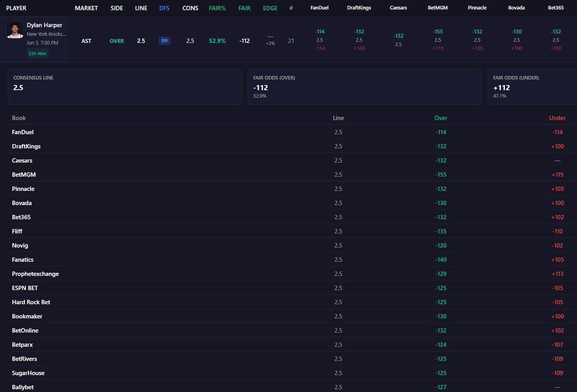Image resolution: width=577 pixels, height=392 pixels.
Task: Click the Bet365 column header at top
Action: [x=556, y=8]
